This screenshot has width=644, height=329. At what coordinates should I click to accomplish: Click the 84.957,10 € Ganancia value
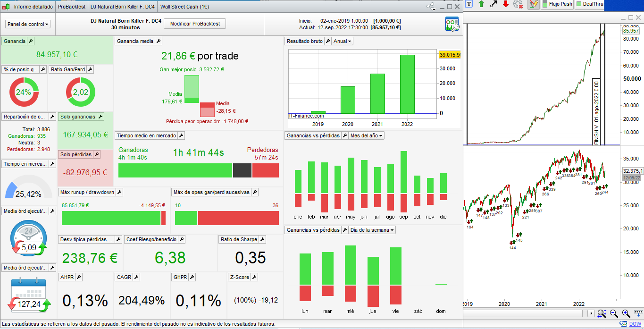tap(57, 55)
